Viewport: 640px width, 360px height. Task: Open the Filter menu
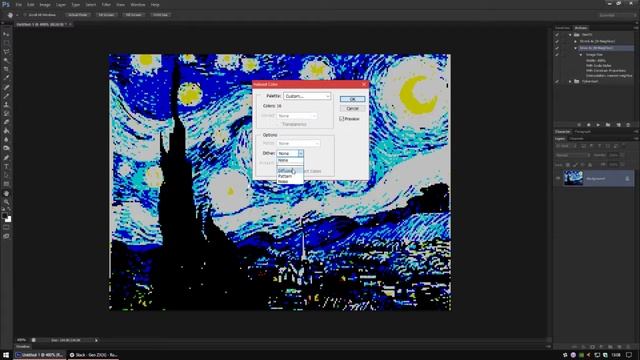coord(106,5)
